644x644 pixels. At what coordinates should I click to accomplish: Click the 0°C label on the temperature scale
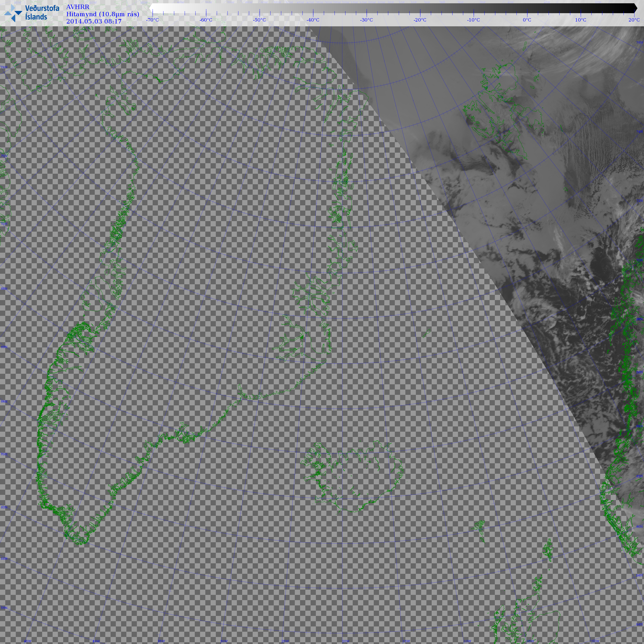pyautogui.click(x=527, y=20)
